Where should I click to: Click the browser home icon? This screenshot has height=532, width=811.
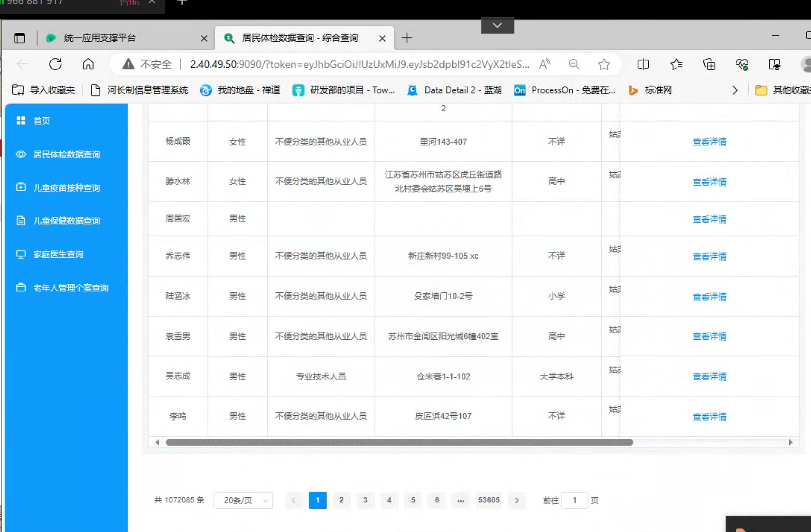click(88, 64)
